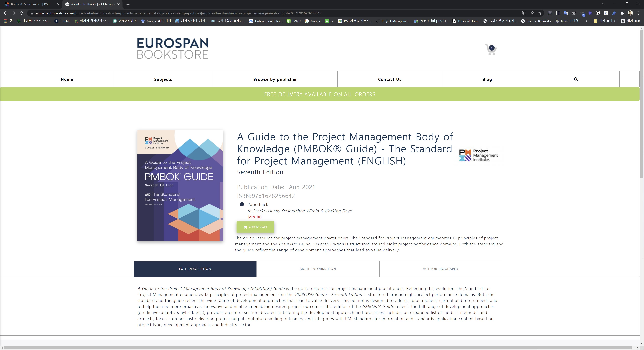Screen dimensions: 644x350
Task: Open the Notion extension icon
Action: tap(598, 13)
